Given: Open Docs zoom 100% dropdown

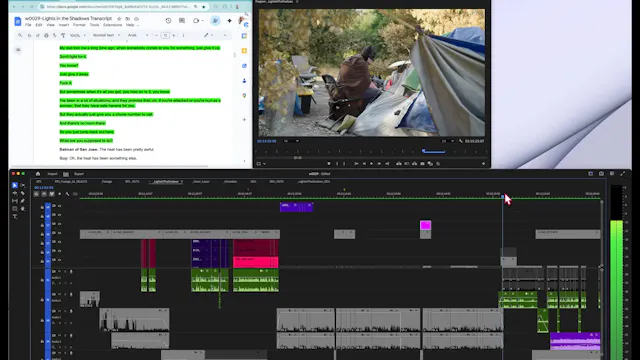Looking at the screenshot, I should click(78, 36).
